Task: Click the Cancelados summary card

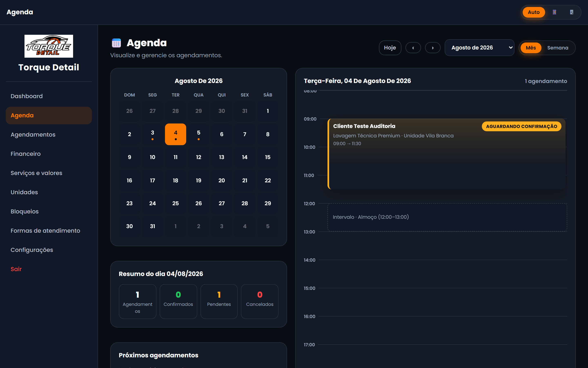Action: tap(259, 302)
